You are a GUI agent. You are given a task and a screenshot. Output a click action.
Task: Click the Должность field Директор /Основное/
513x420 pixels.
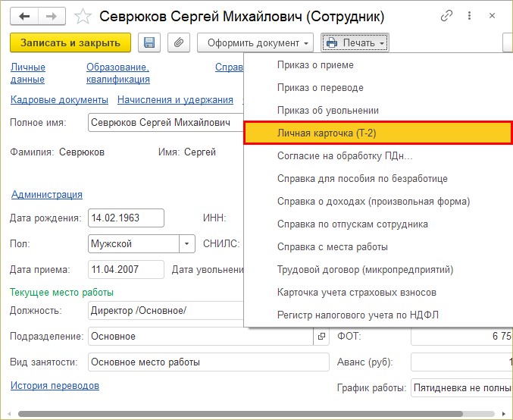point(166,310)
